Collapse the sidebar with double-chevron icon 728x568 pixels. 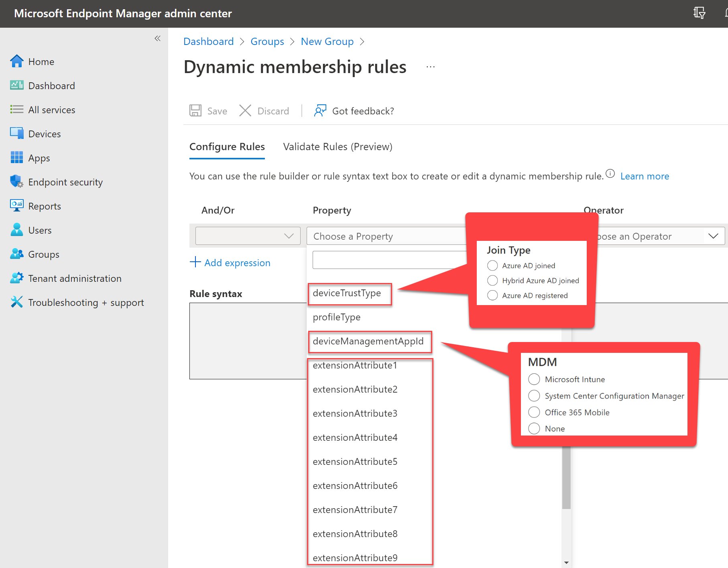[x=157, y=39]
